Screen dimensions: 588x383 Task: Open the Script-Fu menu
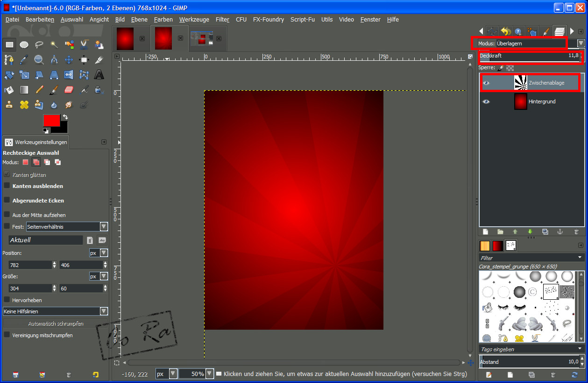[x=302, y=20]
